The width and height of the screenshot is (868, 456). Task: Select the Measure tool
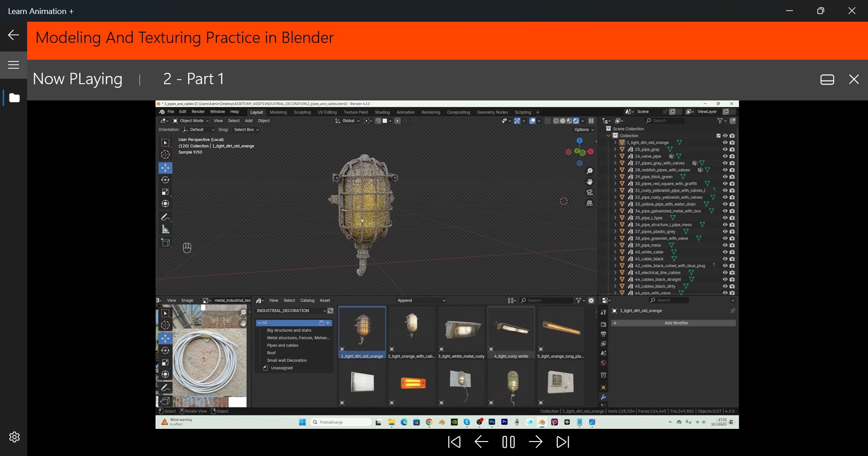(x=166, y=229)
